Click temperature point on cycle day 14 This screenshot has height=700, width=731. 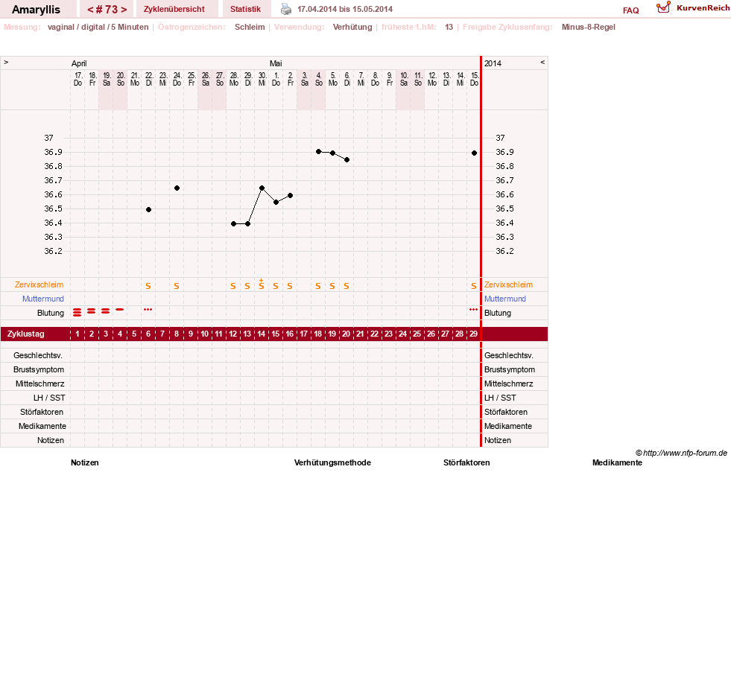[262, 188]
